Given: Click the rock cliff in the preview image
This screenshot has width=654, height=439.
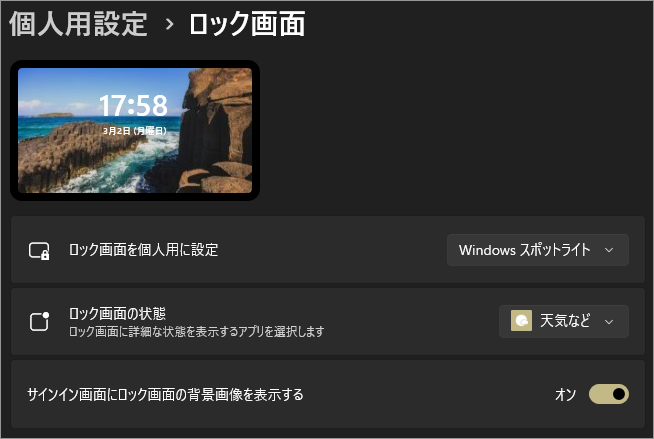Looking at the screenshot, I should [x=217, y=125].
